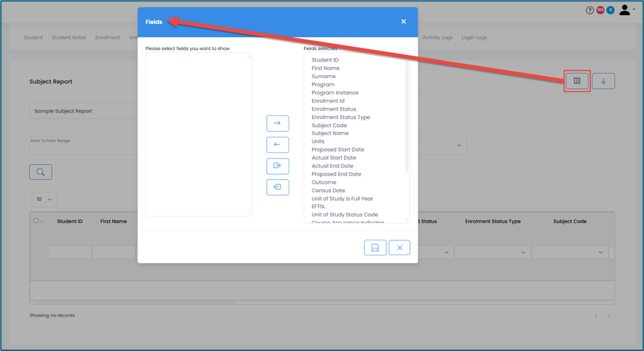Click the download export arrow icon
The height and width of the screenshot is (351, 644).
coord(603,81)
